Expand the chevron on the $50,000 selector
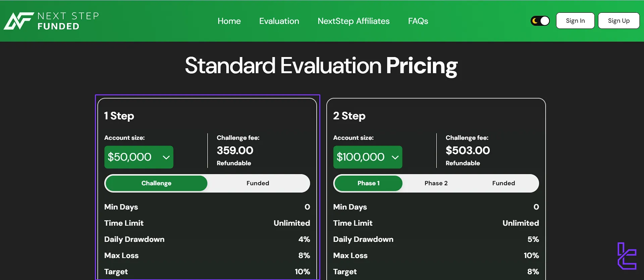The image size is (644, 280). pyautogui.click(x=166, y=157)
